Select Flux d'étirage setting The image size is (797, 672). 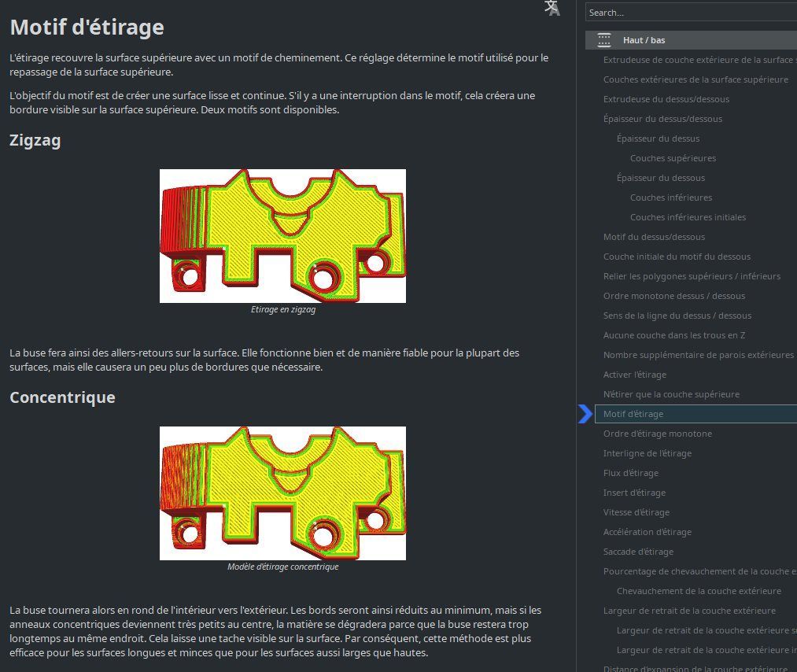click(x=630, y=473)
